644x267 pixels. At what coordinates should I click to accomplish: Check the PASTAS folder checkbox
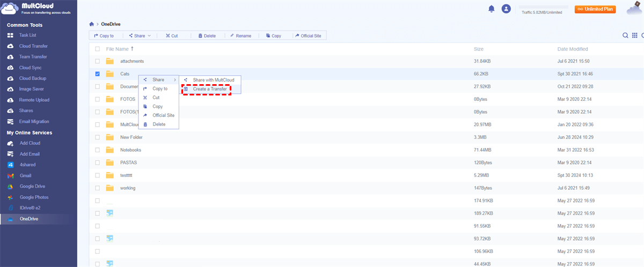pos(98,162)
